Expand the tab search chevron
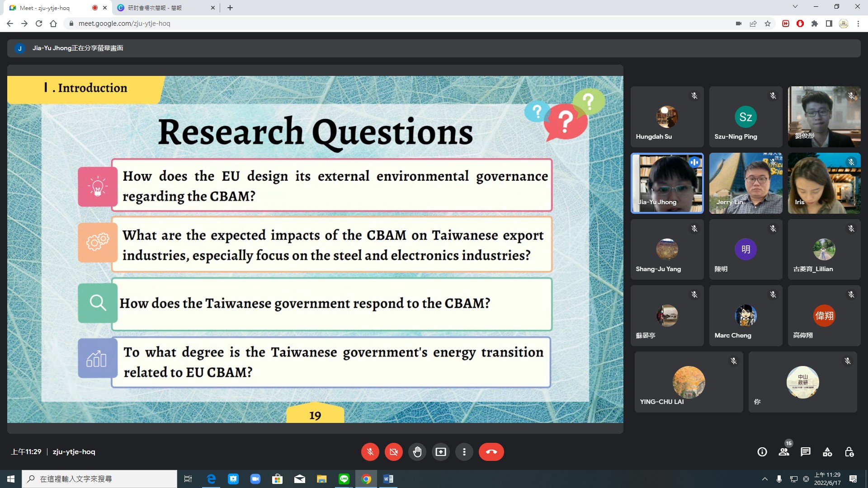 [795, 7]
